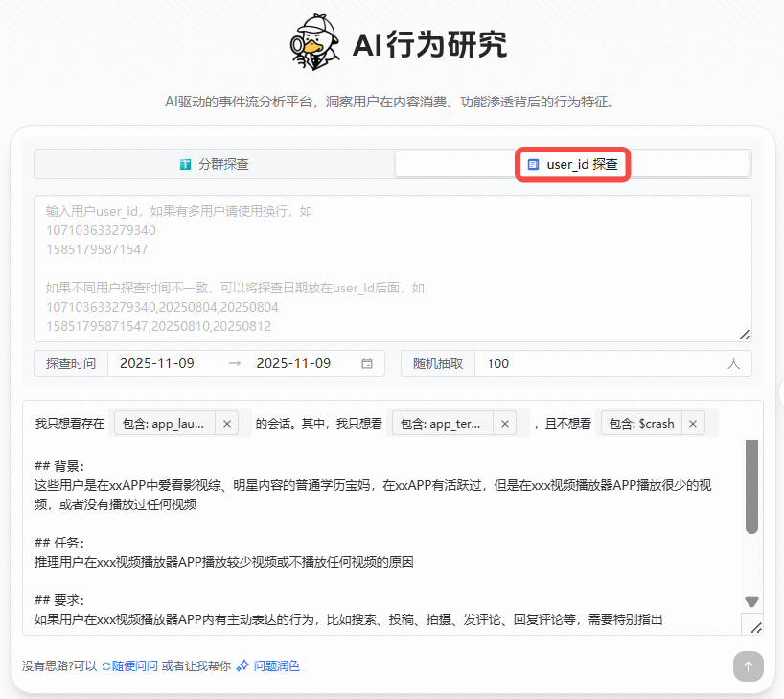The image size is (784, 699).
Task: Click the prompt scrollbar thumb
Action: [x=751, y=487]
